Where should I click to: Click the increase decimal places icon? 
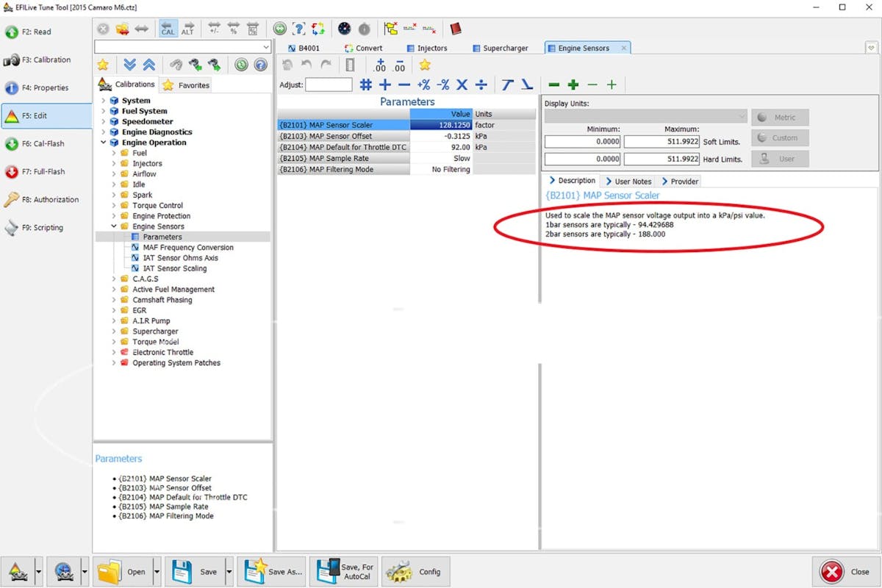380,65
